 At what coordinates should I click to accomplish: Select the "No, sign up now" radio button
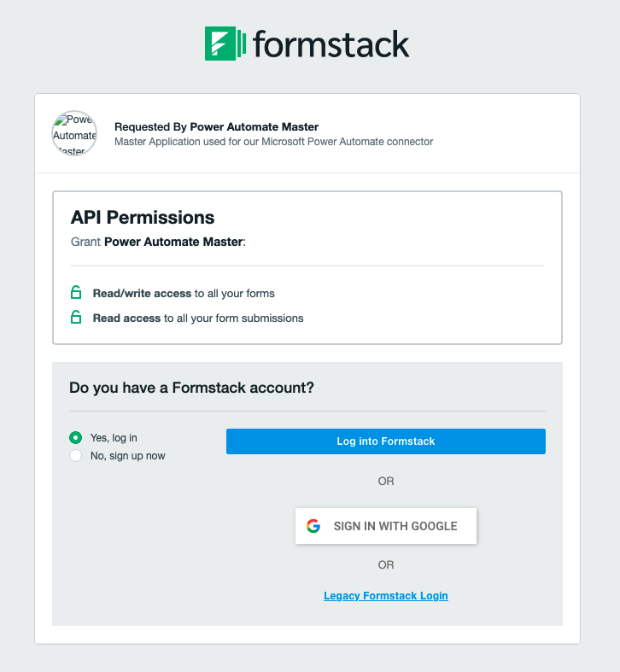point(75,456)
